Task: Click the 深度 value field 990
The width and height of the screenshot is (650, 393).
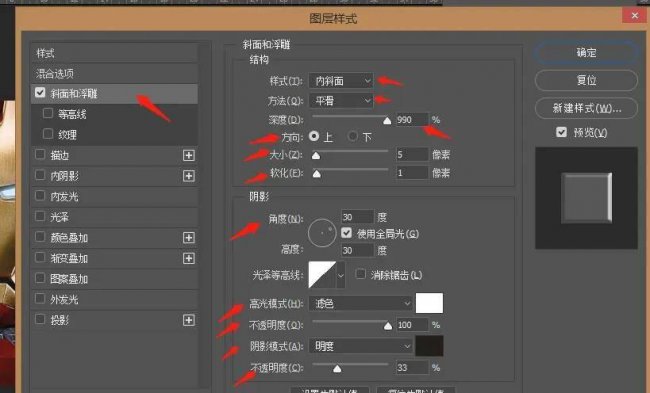Action: coord(412,120)
